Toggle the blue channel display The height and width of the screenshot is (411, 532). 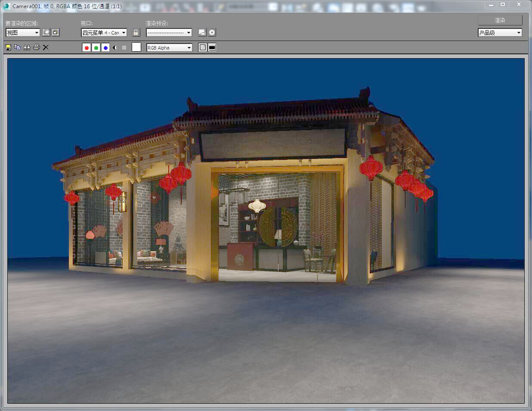105,47
